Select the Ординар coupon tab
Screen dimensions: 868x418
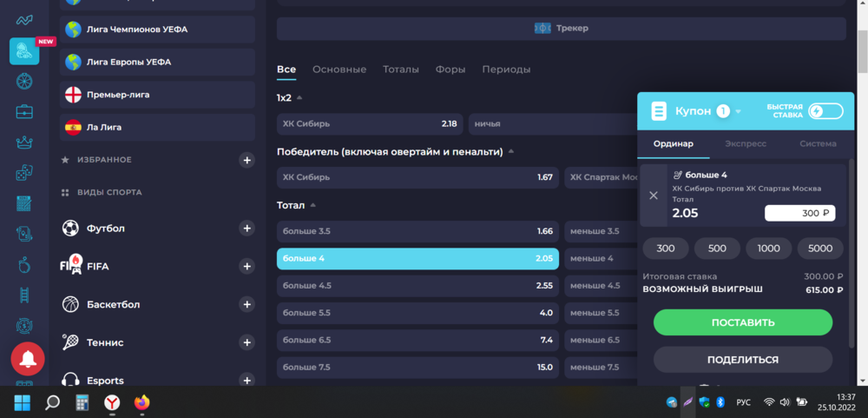click(674, 143)
